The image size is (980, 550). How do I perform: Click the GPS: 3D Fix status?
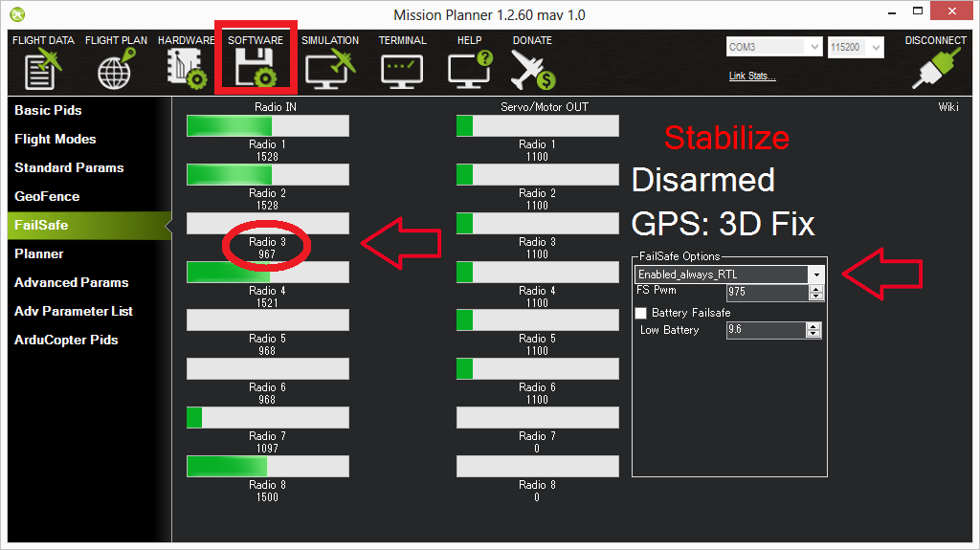[724, 224]
